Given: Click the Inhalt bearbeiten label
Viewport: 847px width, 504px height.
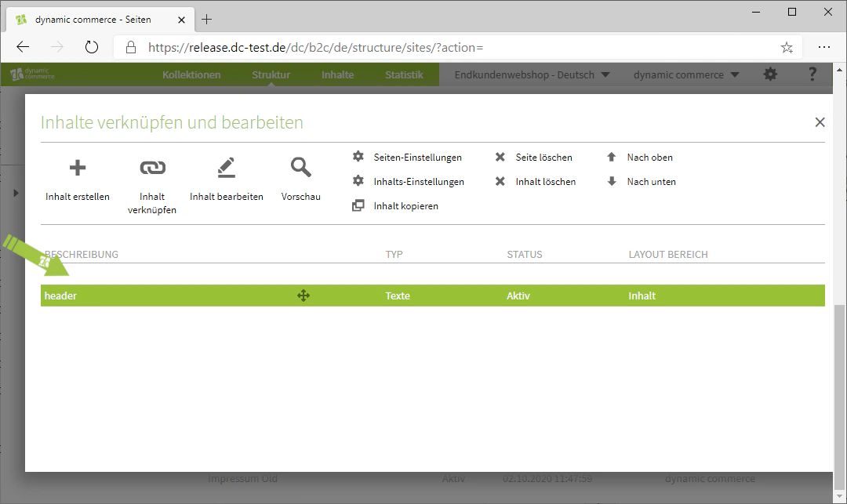Looking at the screenshot, I should (227, 197).
